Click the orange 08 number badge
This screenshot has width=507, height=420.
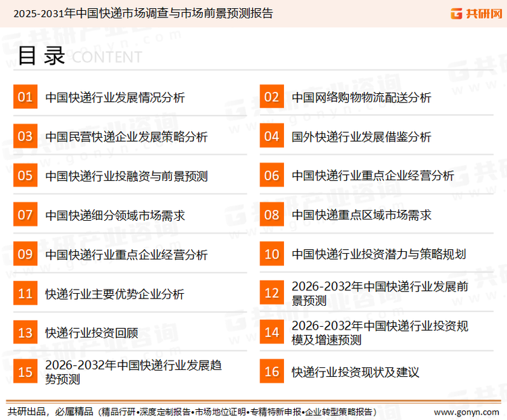[272, 215]
